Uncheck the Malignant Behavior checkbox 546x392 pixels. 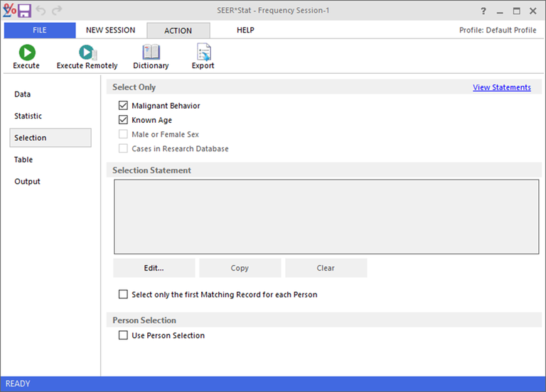click(x=124, y=106)
